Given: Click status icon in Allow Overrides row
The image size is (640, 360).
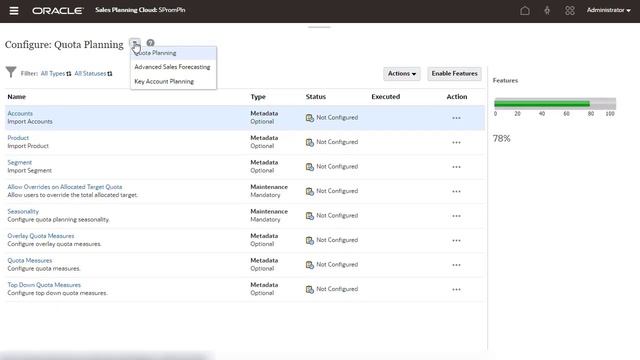Looking at the screenshot, I should pos(310,191).
